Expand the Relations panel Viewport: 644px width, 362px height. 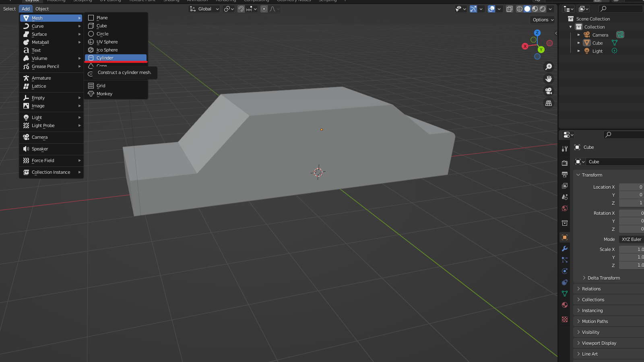(609, 289)
